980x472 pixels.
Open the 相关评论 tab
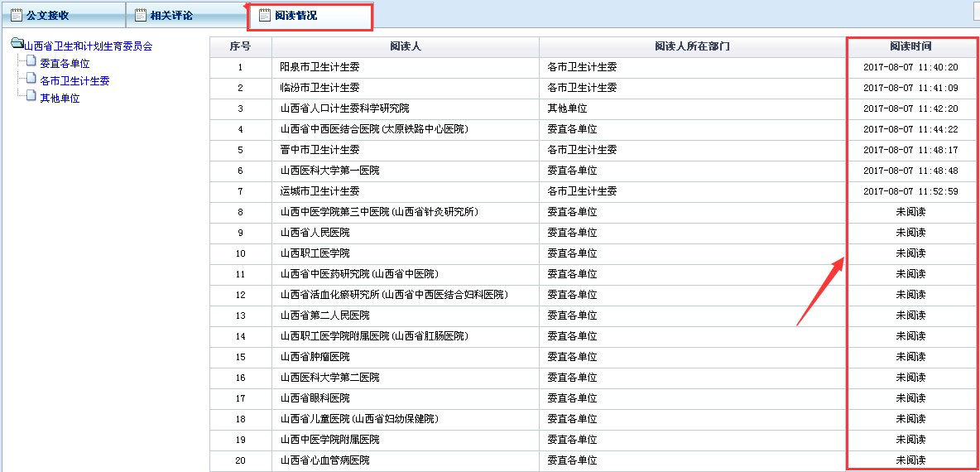point(171,16)
